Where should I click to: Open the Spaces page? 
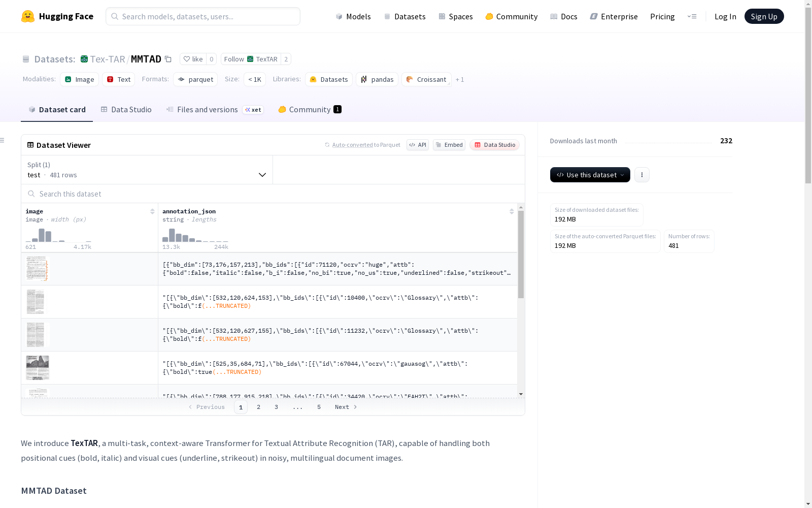[x=455, y=17]
